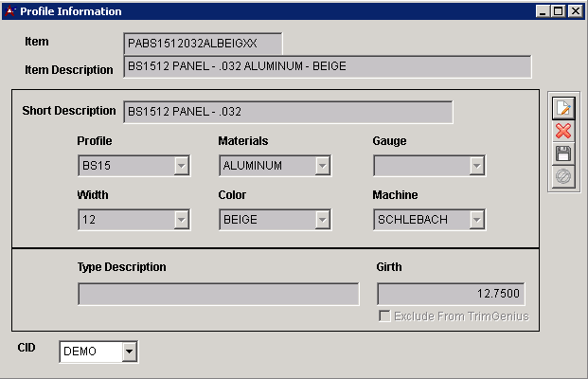Click the greyed-out Cancel icon

[x=563, y=176]
